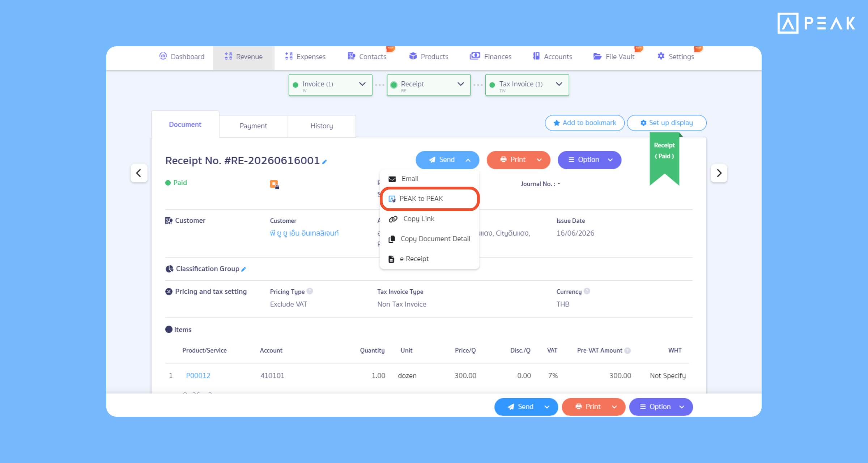Image resolution: width=868 pixels, height=463 pixels.
Task: Switch to the History tab
Action: 322,126
